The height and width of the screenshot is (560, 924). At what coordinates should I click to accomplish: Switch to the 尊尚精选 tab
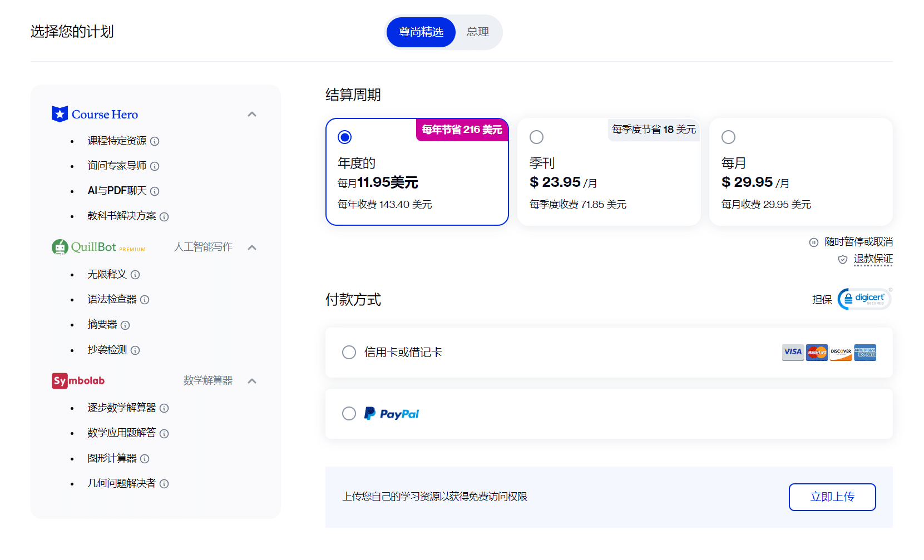click(421, 32)
